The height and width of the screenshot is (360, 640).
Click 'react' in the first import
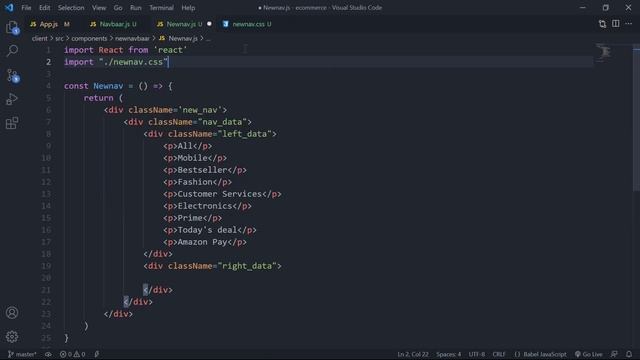point(170,50)
